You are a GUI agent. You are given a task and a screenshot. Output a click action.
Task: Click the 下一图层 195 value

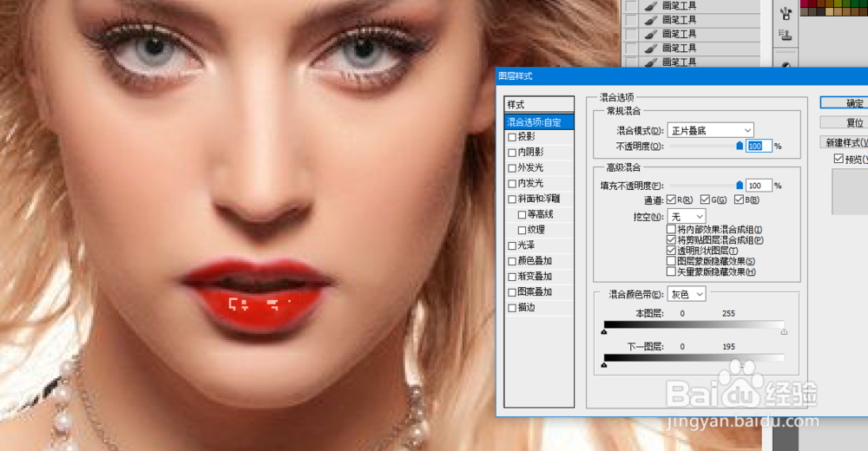point(728,346)
